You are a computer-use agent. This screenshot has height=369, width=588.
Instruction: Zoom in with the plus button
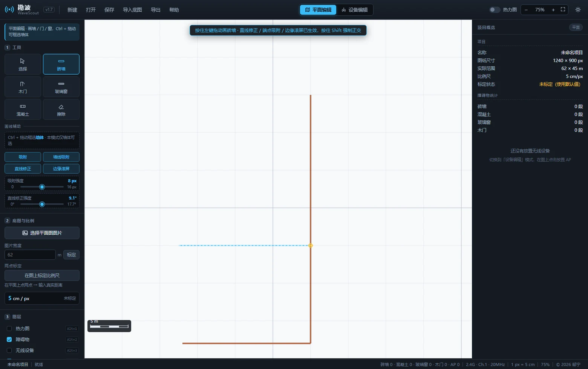click(553, 10)
